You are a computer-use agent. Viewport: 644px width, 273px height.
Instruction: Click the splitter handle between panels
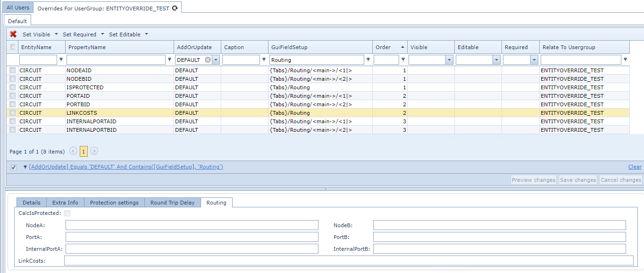325,189
